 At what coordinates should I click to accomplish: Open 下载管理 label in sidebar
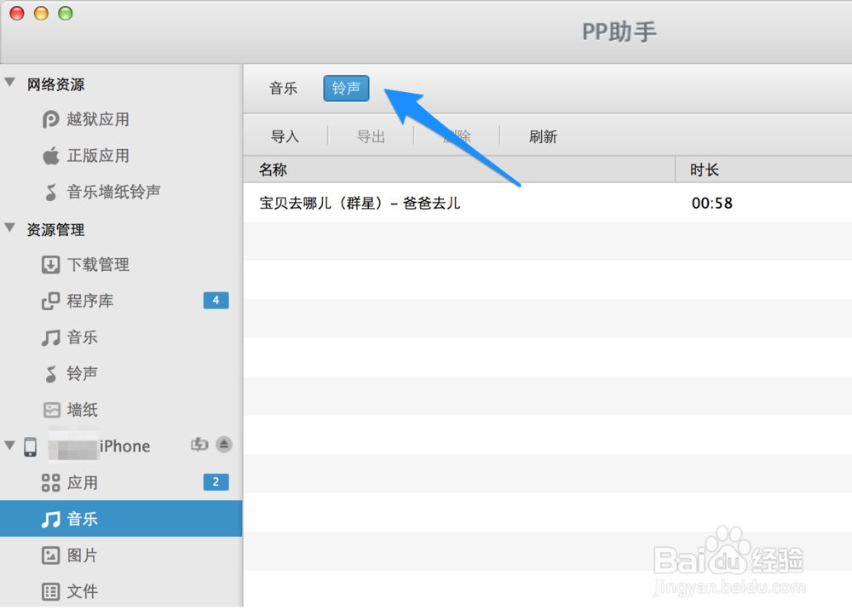click(98, 264)
